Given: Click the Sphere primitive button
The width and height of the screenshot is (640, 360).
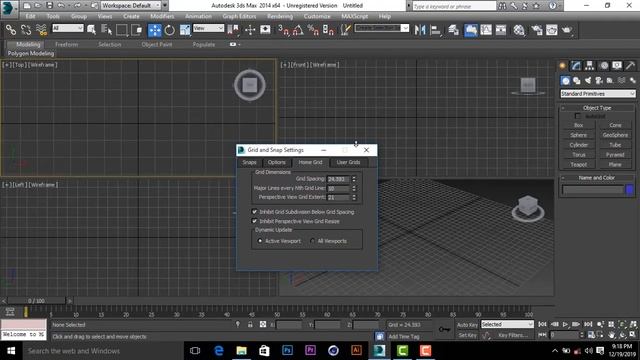Looking at the screenshot, I should tap(578, 135).
